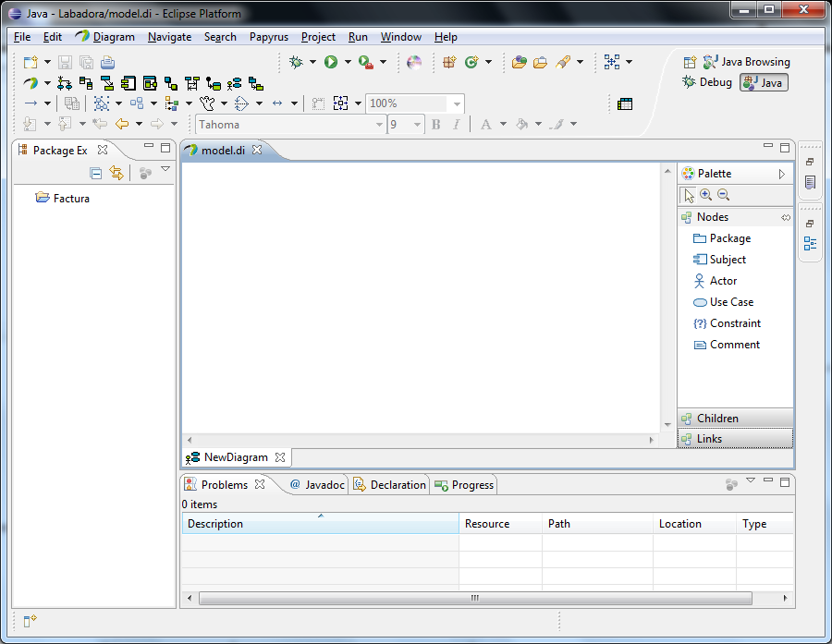Click the Open Perspective icon
Screen dimensions: 832x644
pyautogui.click(x=690, y=62)
